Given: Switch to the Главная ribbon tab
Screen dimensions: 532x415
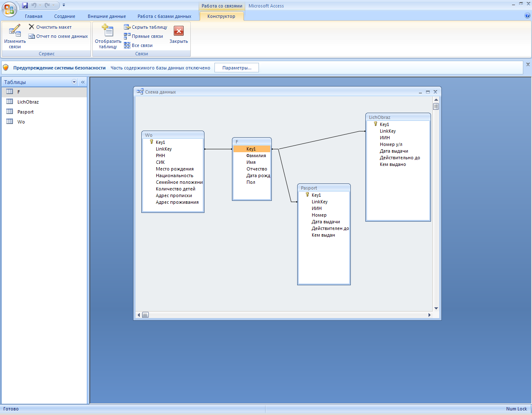Looking at the screenshot, I should pyautogui.click(x=34, y=16).
